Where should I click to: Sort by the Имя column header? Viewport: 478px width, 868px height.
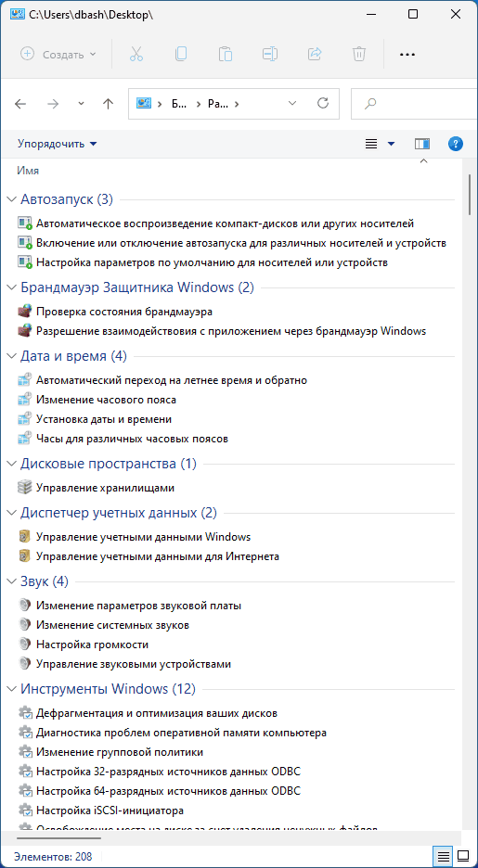click(x=28, y=171)
